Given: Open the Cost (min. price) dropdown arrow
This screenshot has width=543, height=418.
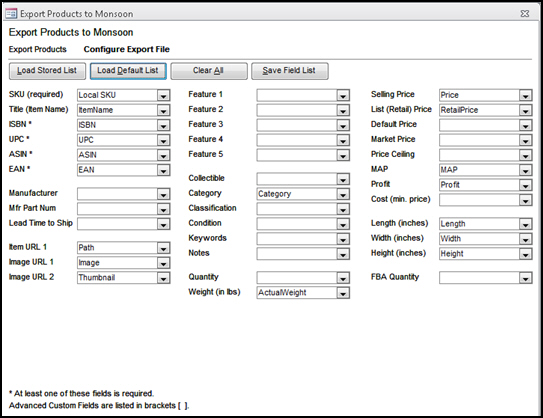Looking at the screenshot, I should click(525, 200).
